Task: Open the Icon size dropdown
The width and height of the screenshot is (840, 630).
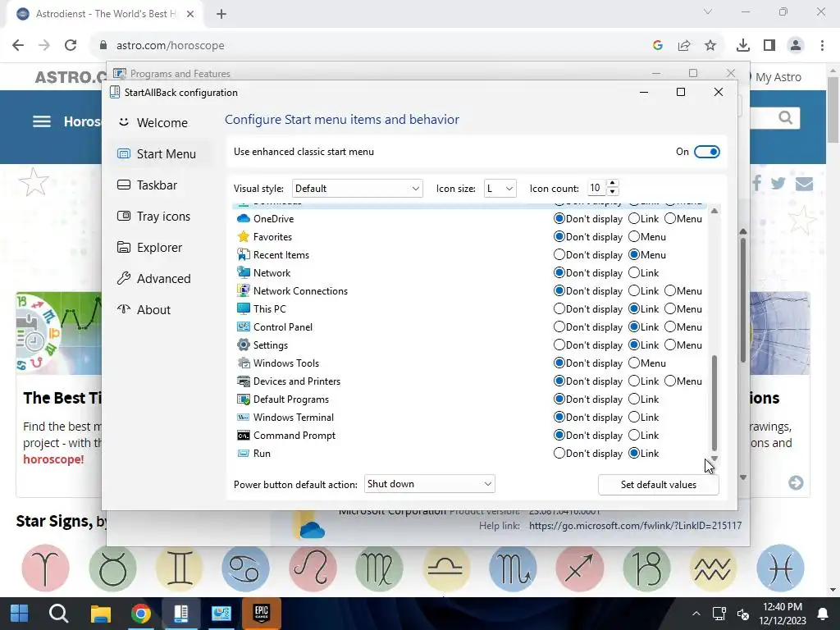Action: point(500,189)
